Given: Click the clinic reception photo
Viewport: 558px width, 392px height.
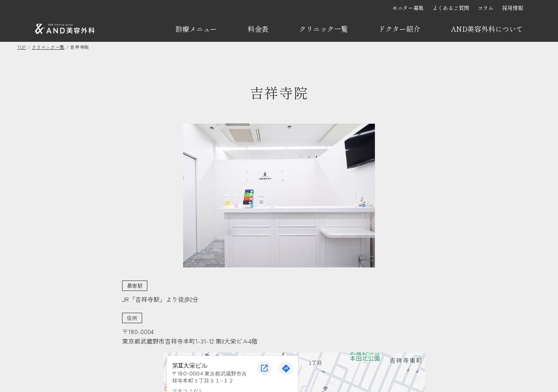Looking at the screenshot, I should click(x=279, y=196).
